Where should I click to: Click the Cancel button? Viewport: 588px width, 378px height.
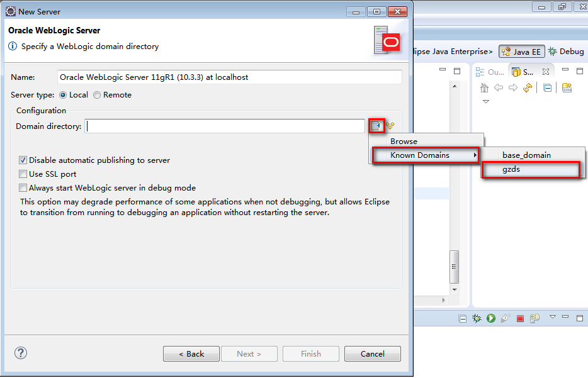(x=372, y=353)
